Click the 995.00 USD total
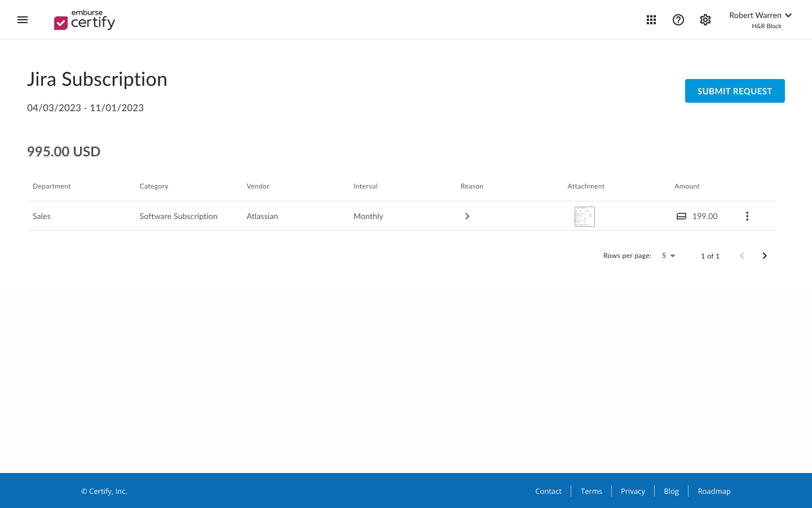 (64, 152)
